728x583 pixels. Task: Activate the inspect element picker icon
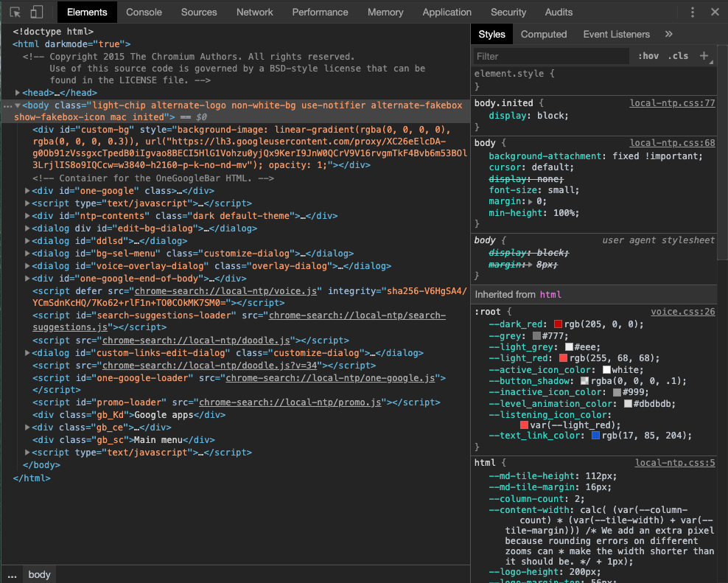[15, 12]
